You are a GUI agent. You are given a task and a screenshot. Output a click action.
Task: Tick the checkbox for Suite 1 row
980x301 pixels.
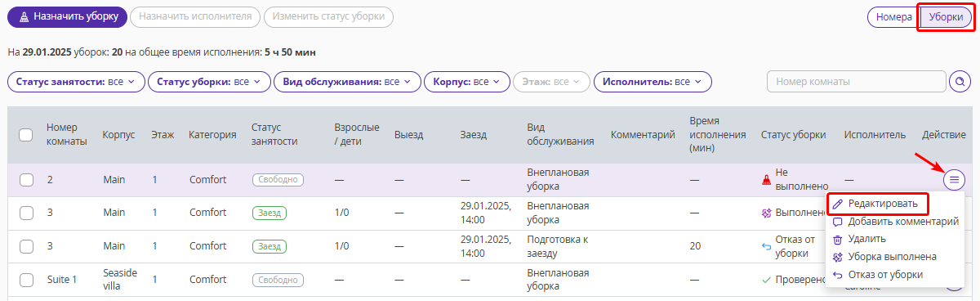click(26, 280)
